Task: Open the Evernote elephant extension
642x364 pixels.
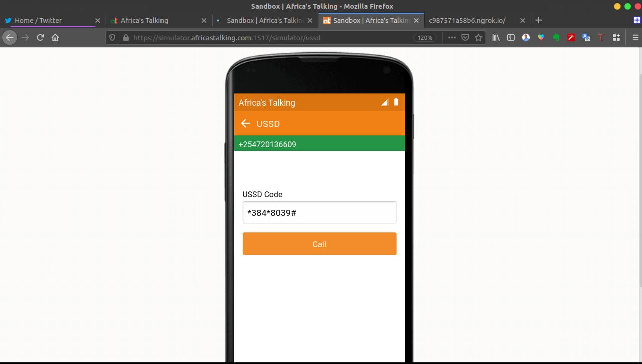Action: tap(556, 37)
